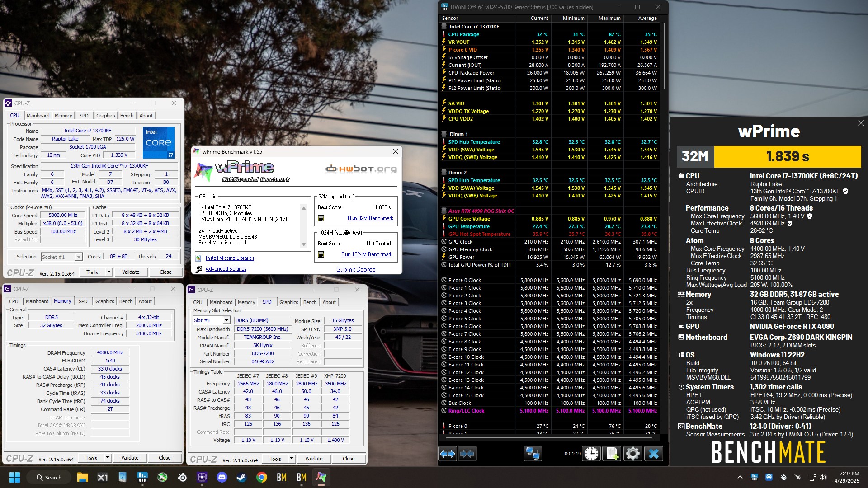This screenshot has height=488, width=868.
Task: Click the hwbot.org logo in wPrime
Action: click(x=361, y=169)
